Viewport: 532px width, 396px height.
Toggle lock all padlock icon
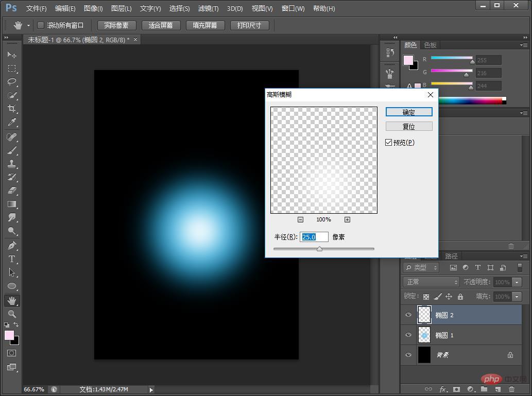pyautogui.click(x=460, y=297)
